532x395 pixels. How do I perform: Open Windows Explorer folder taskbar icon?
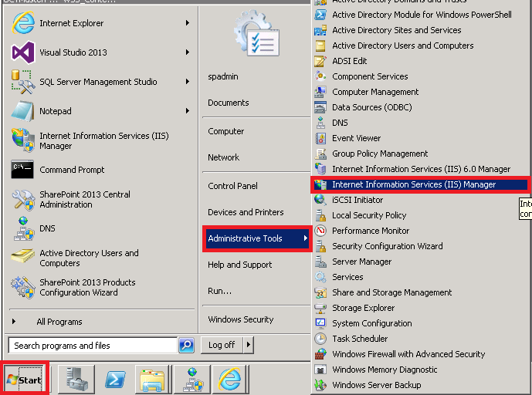pos(153,379)
